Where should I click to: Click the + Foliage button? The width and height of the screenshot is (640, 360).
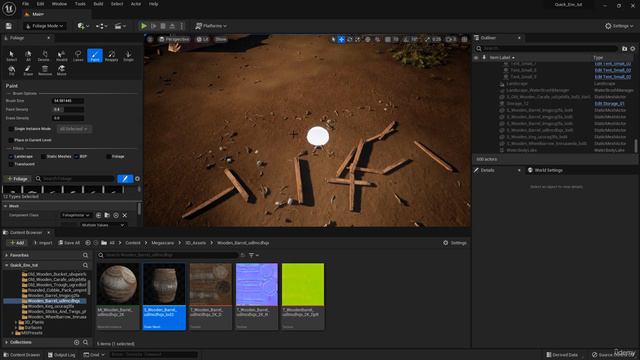pos(17,179)
